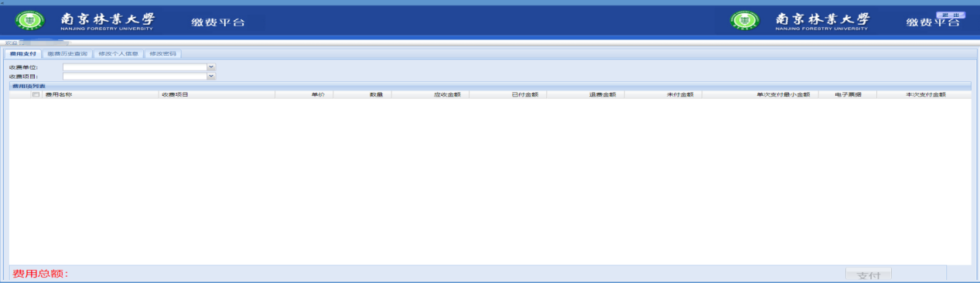The height and width of the screenshot is (283, 980).
Task: Click the 本次支付金额 column header
Action: tap(924, 94)
